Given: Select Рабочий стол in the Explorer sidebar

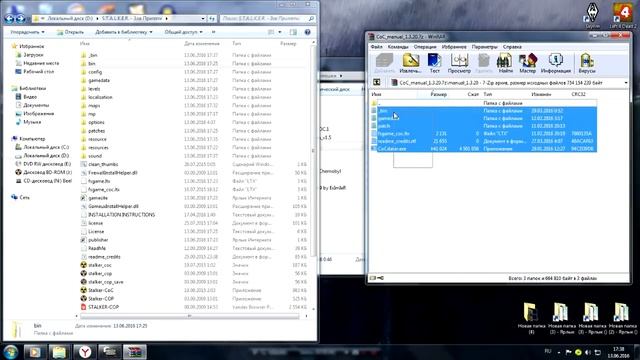Looking at the screenshot, I should (38, 71).
